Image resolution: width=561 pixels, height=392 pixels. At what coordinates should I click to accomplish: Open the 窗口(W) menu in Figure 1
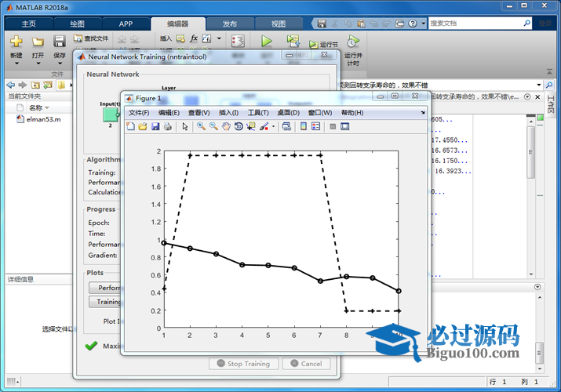(320, 113)
